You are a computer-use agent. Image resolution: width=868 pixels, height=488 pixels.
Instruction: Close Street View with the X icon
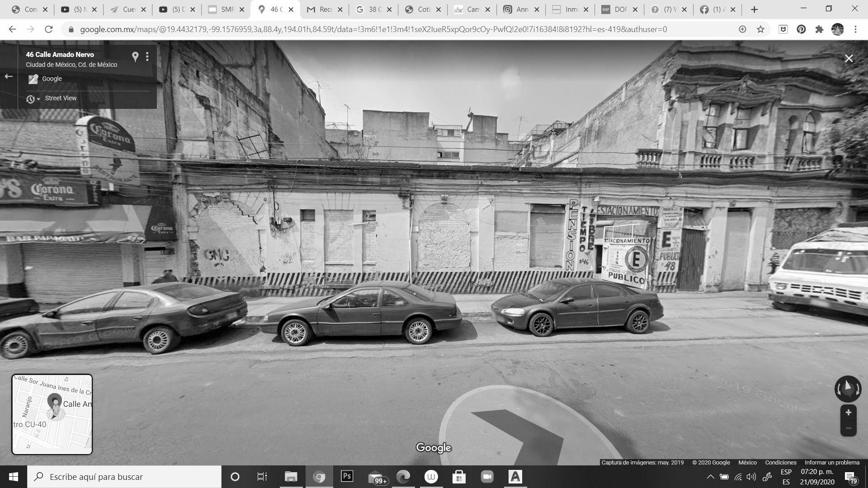(x=849, y=59)
